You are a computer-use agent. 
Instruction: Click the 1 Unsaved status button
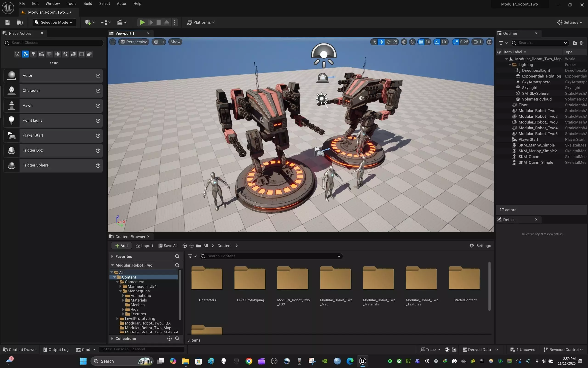tap(523, 350)
